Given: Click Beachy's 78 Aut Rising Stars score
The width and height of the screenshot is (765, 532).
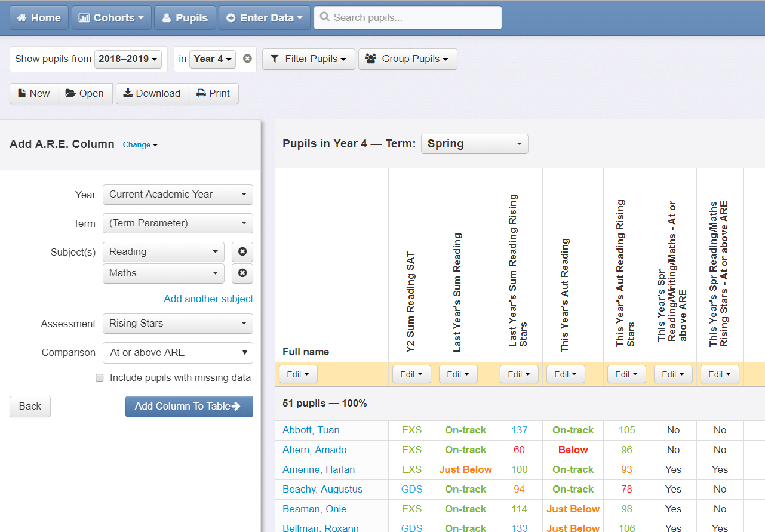Looking at the screenshot, I should click(626, 490).
